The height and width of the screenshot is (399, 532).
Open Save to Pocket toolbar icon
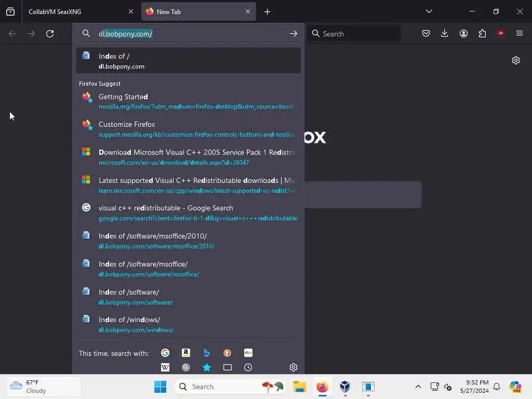click(x=426, y=33)
